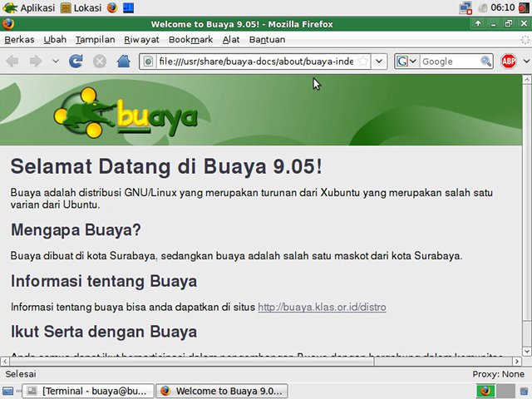
Task: Click the vertical scrollbar up arrow
Action: pyautogui.click(x=526, y=80)
